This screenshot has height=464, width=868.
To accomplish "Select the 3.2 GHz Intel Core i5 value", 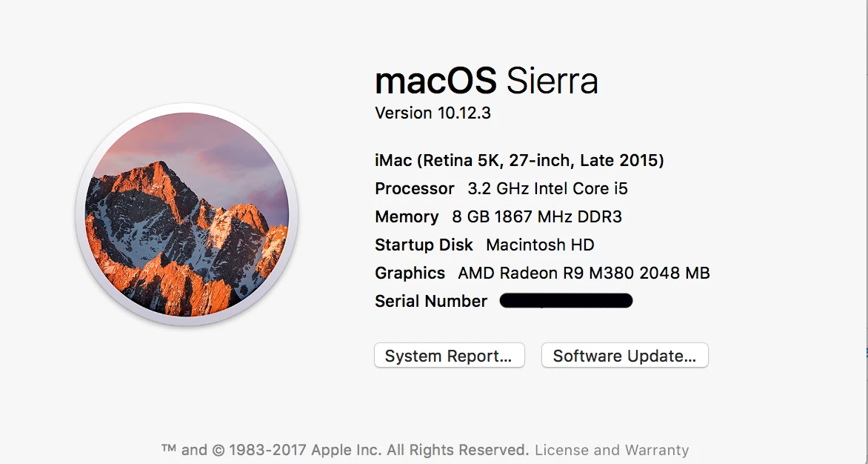I will pyautogui.click(x=547, y=188).
